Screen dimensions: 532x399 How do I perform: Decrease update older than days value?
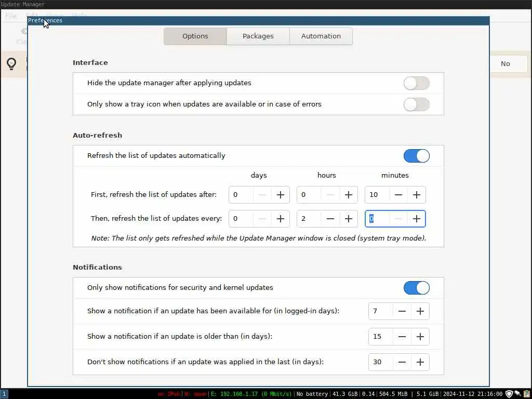[x=402, y=337]
